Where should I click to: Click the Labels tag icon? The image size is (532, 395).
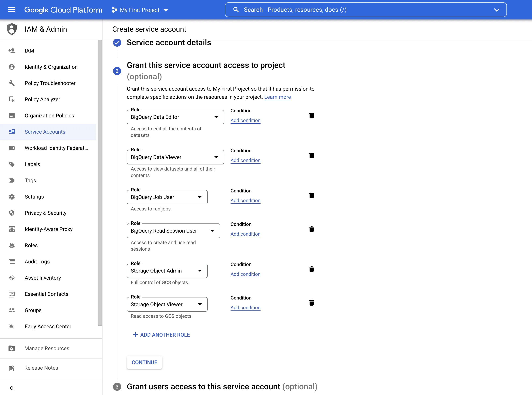click(12, 164)
